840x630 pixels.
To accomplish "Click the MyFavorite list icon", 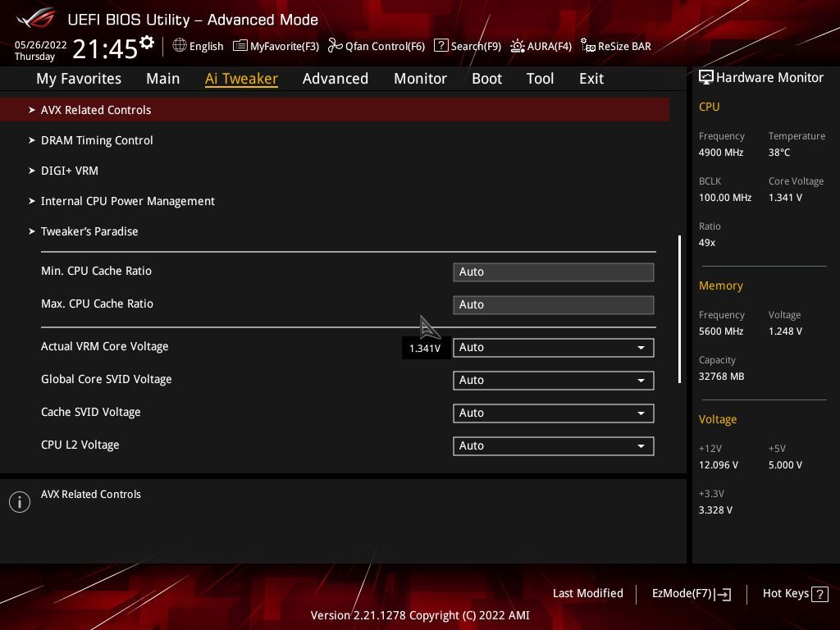I will click(240, 46).
